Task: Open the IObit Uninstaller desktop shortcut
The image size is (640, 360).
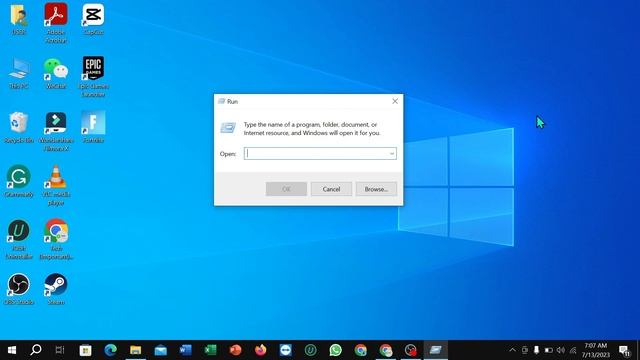Action: click(x=19, y=239)
